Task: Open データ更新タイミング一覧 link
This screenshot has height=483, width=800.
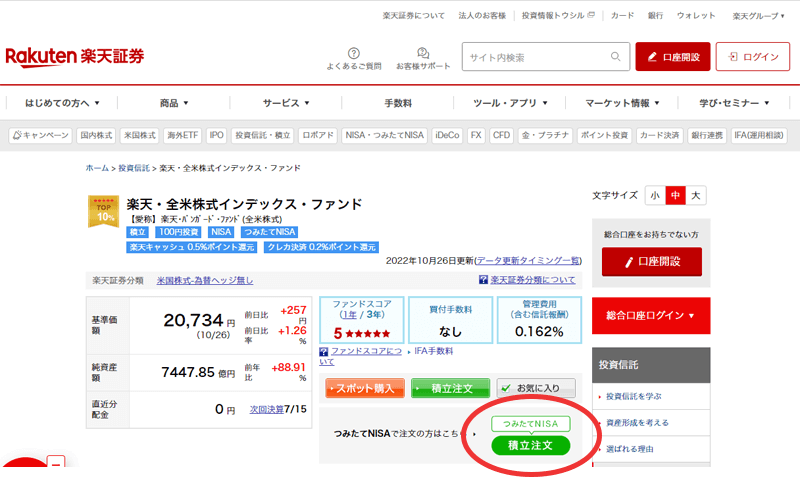Action: [528, 261]
